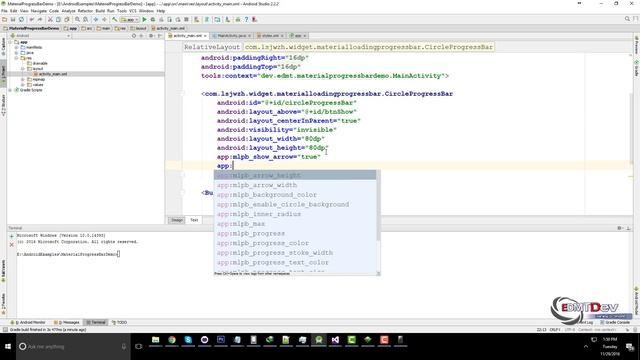Click the Search Everywhere magnifier icon
This screenshot has width=640, height=360.
pyautogui.click(x=627, y=19)
